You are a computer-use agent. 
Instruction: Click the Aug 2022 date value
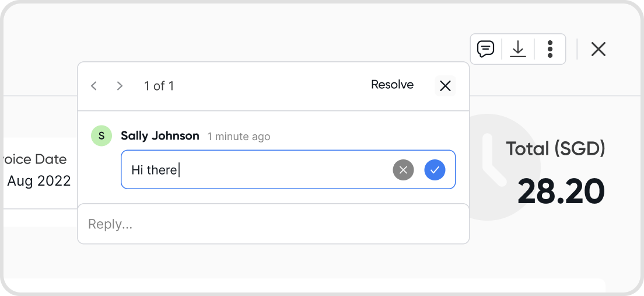[38, 181]
